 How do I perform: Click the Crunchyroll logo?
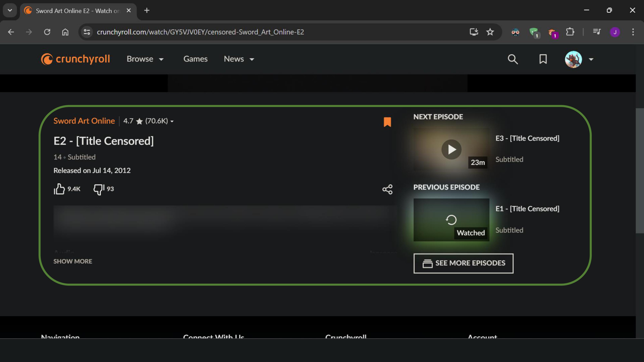click(75, 59)
